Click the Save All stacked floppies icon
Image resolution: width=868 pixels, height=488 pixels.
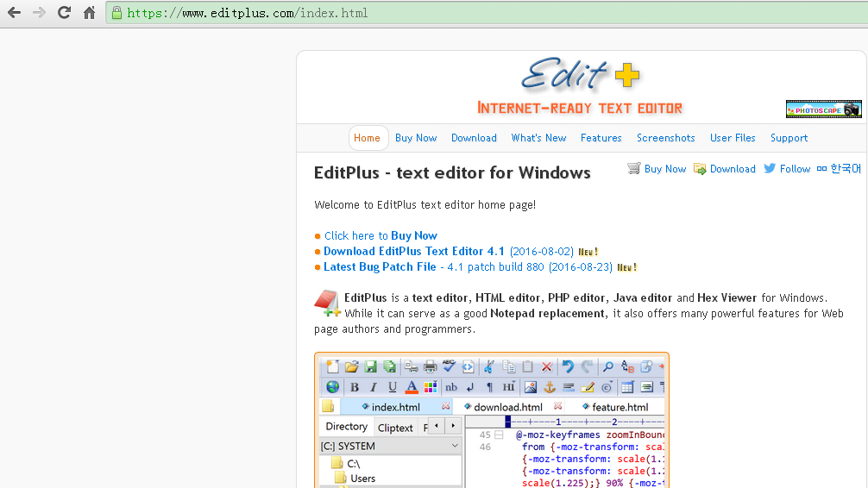[389, 366]
